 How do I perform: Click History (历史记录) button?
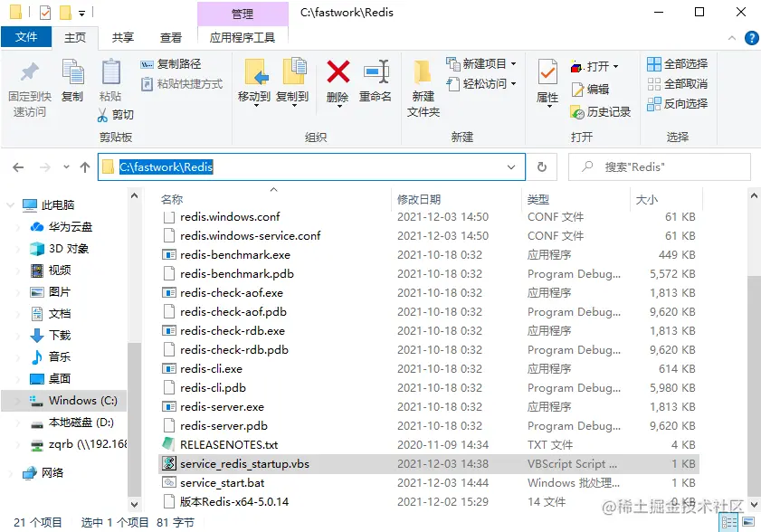click(601, 112)
